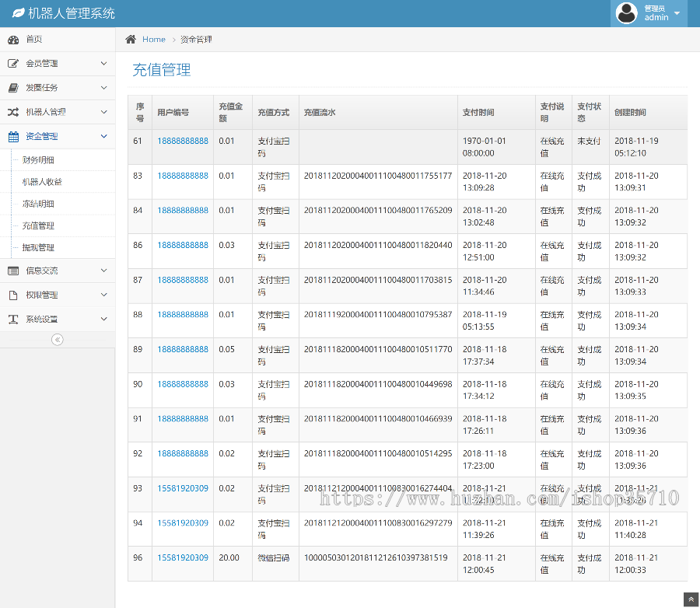Expand the 会员管理 chevron
The image size is (700, 608).
click(103, 64)
